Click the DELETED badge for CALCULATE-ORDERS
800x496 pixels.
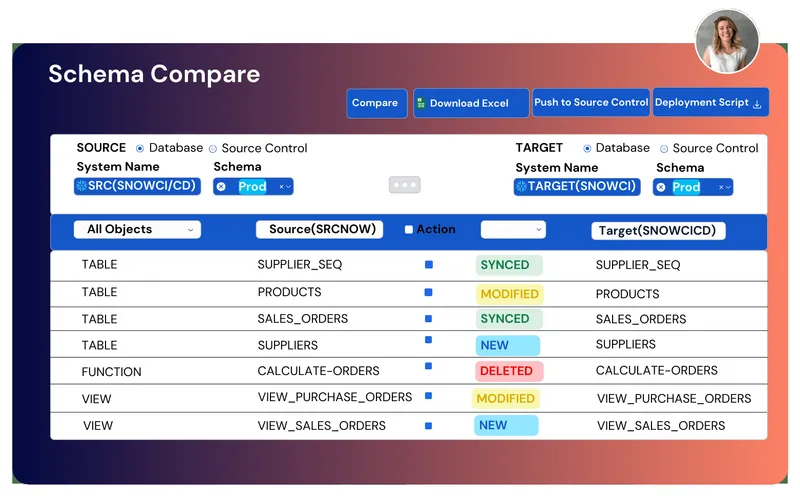coord(509,371)
